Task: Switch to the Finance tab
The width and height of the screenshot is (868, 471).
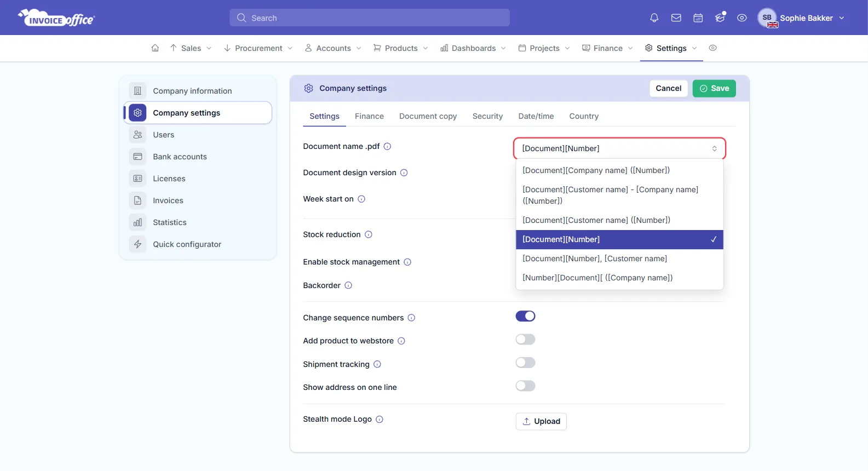Action: 369,116
